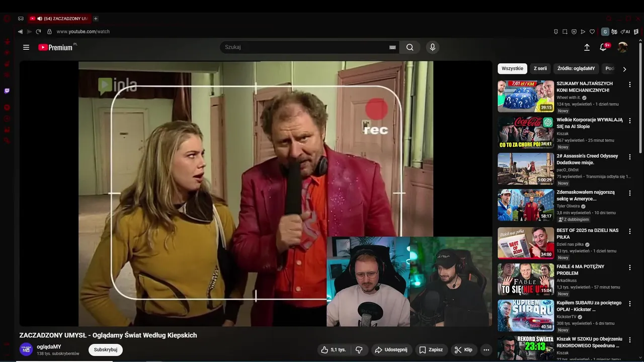This screenshot has height=362, width=644.
Task: Open the upload/create icon in YouTube header
Action: [x=587, y=47]
